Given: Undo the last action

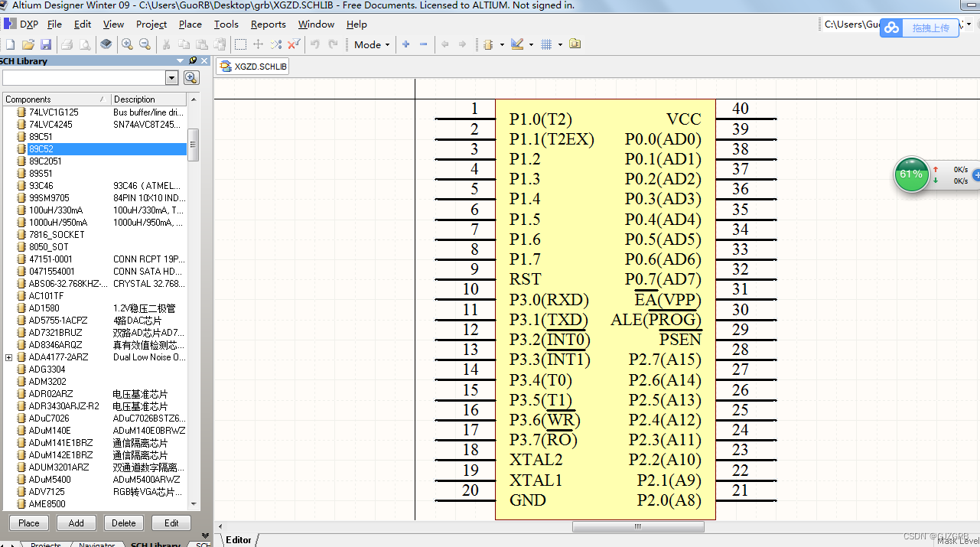Looking at the screenshot, I should (x=314, y=44).
